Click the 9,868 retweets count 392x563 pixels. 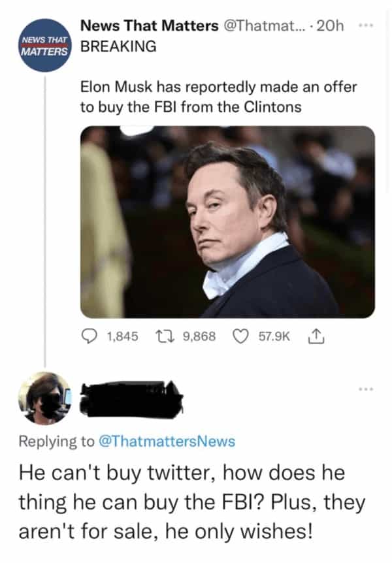click(199, 336)
